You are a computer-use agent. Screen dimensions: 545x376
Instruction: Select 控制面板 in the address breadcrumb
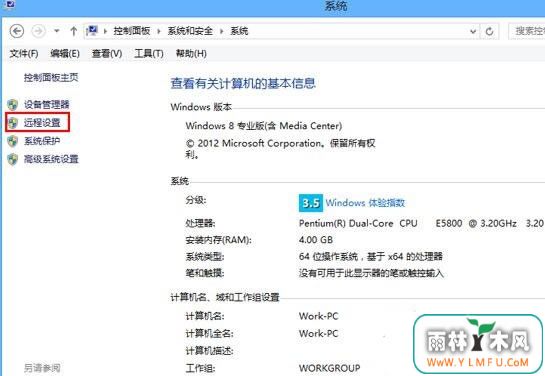pos(132,31)
